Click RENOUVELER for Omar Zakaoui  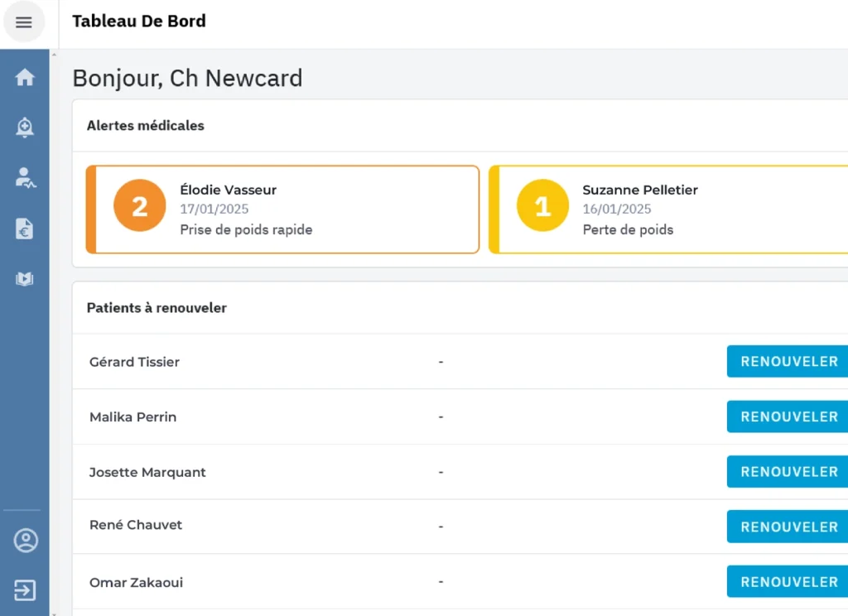click(785, 581)
